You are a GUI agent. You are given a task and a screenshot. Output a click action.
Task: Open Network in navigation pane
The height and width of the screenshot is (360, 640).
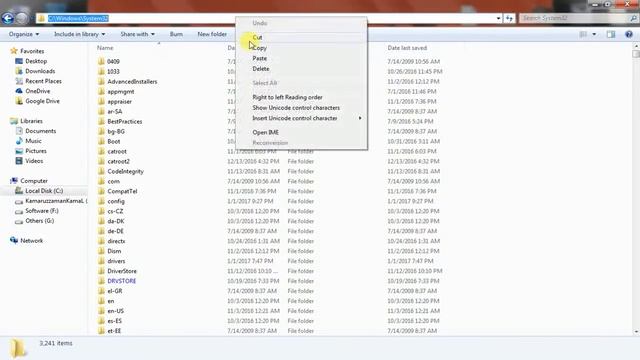coord(31,241)
